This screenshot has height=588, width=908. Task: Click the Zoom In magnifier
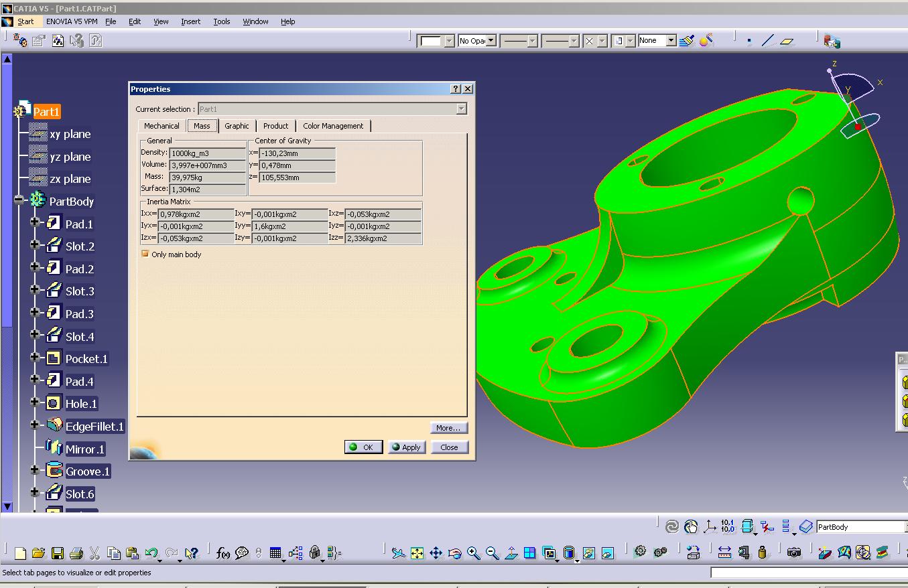pyautogui.click(x=474, y=553)
